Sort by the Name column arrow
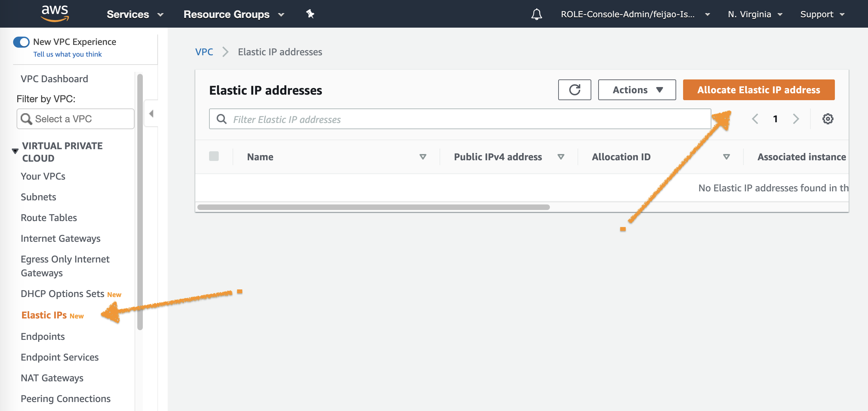 tap(423, 157)
